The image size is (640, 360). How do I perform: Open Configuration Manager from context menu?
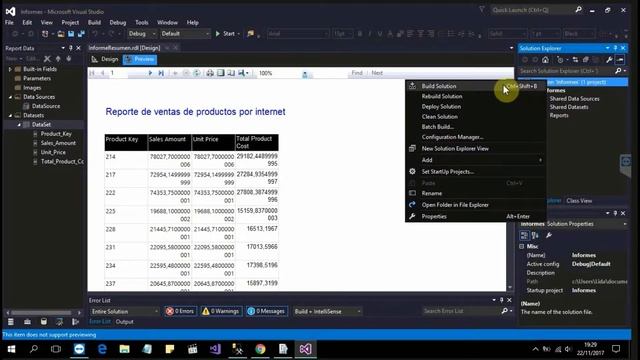[476, 137]
